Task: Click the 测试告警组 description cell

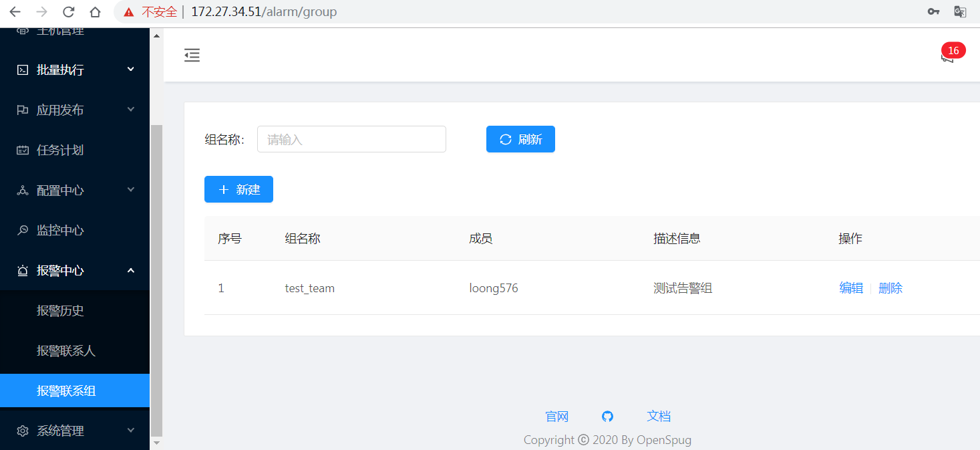Action: point(683,288)
